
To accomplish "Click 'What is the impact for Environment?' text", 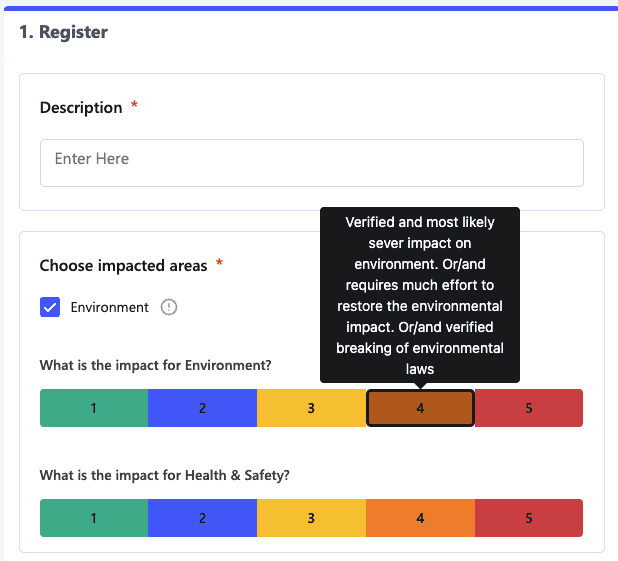I will (x=155, y=365).
